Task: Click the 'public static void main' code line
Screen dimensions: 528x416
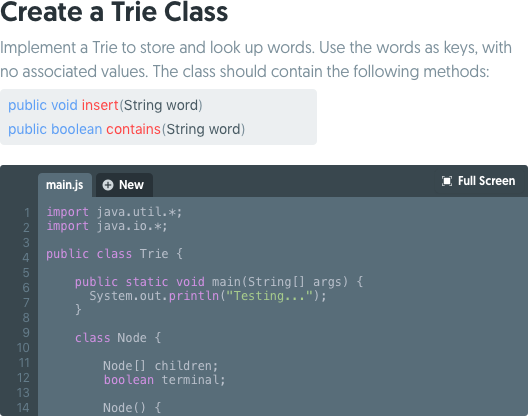Action: tap(219, 282)
